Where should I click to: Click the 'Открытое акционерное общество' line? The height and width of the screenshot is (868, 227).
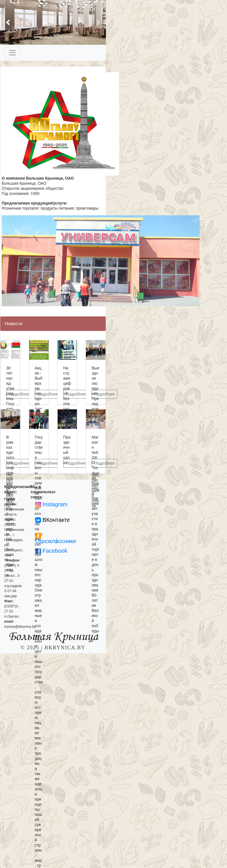[33, 188]
